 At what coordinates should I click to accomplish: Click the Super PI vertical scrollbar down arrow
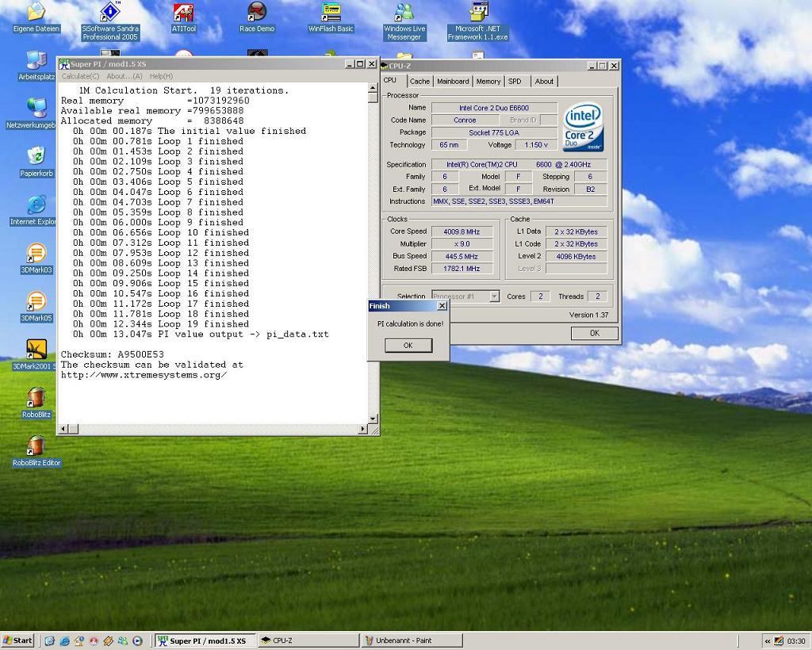pyautogui.click(x=373, y=419)
